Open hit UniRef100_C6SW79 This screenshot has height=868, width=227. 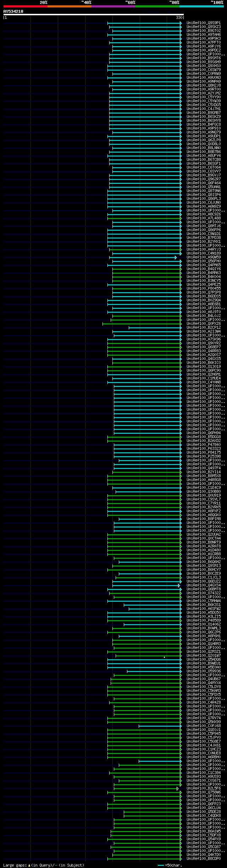[x=204, y=70]
